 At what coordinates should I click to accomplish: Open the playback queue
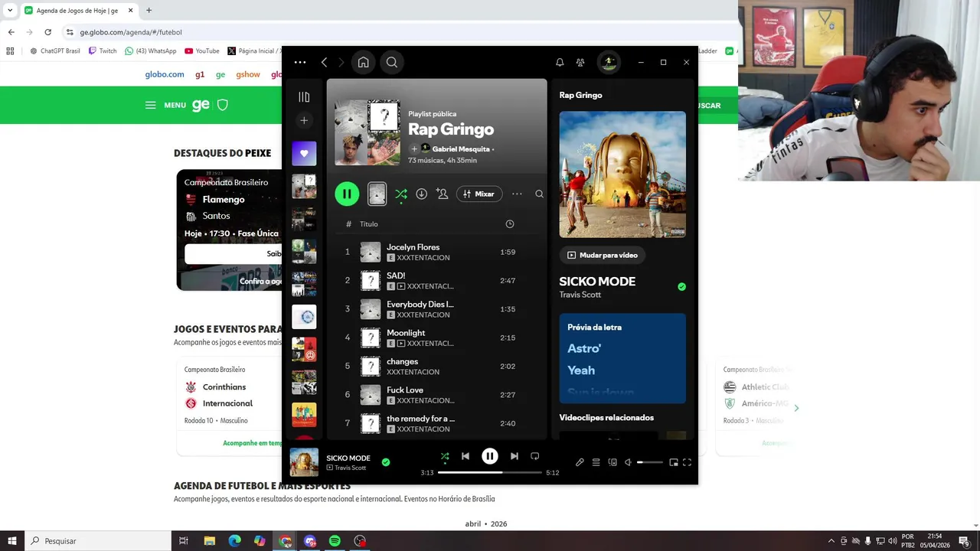click(596, 462)
